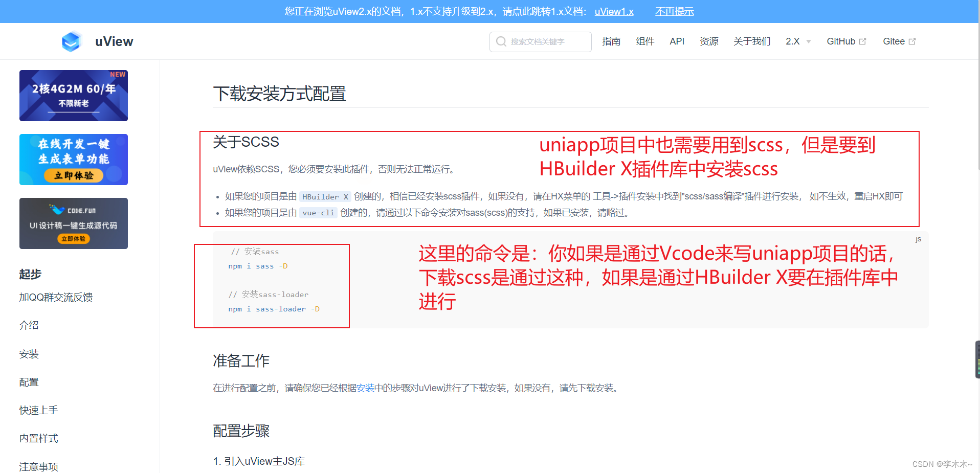Follow the 安装 link in 准备工作 paragraph
This screenshot has height=473, width=980.
pyautogui.click(x=365, y=388)
